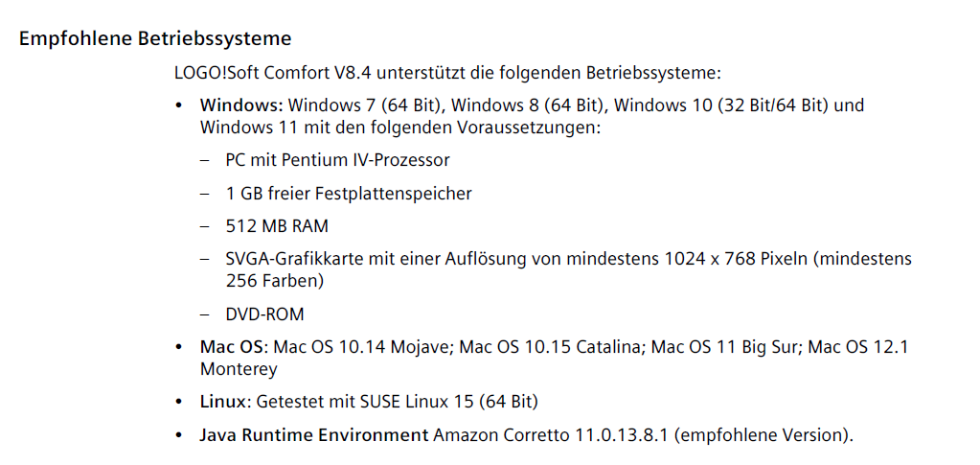Screen dimensions: 980x465
Task: Click the text "Windows 7 (64 Bit)"
Action: click(356, 105)
